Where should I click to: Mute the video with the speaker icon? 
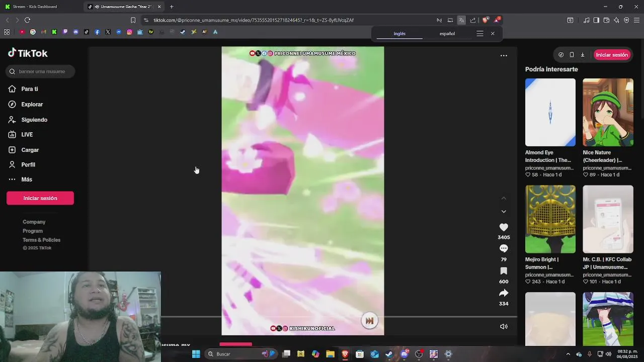504,326
